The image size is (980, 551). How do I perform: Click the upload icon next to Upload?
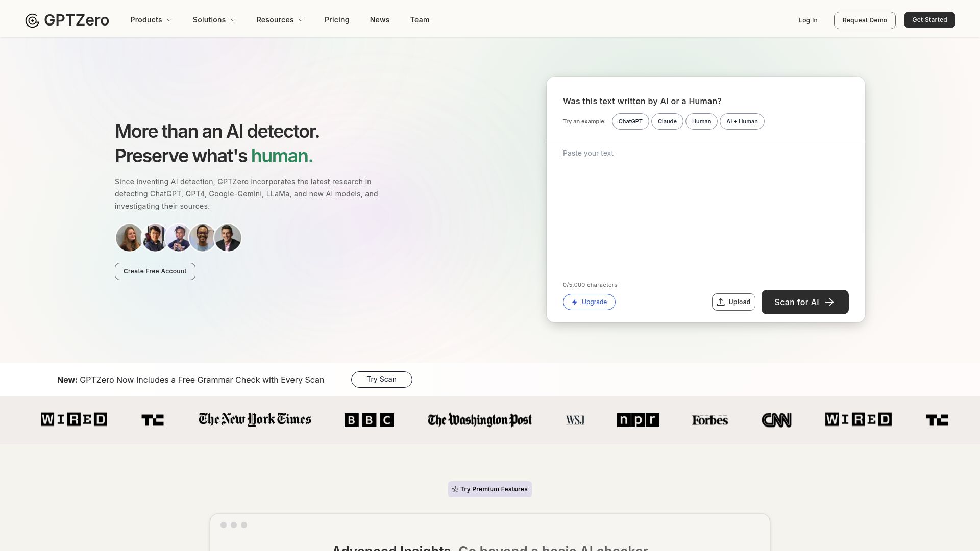pyautogui.click(x=721, y=302)
